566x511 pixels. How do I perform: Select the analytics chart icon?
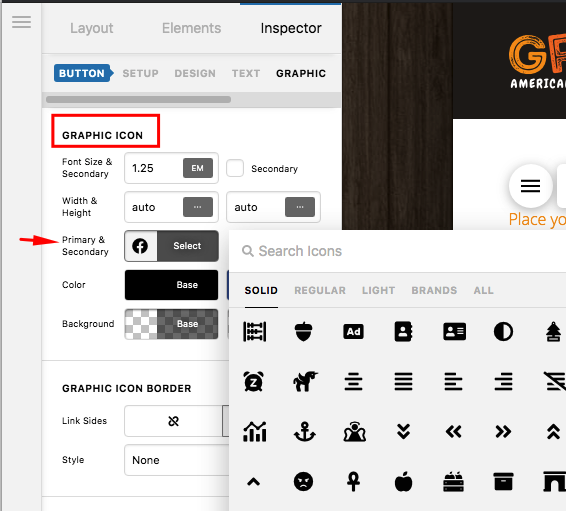point(254,432)
